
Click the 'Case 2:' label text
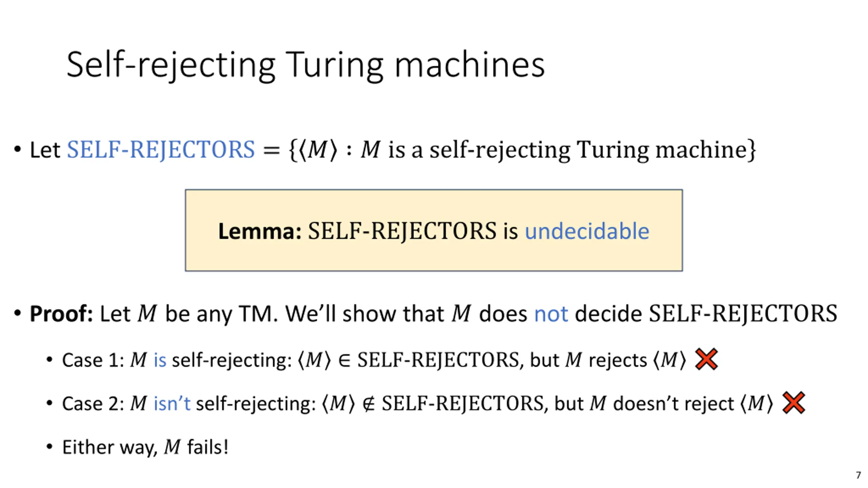pyautogui.click(x=93, y=403)
